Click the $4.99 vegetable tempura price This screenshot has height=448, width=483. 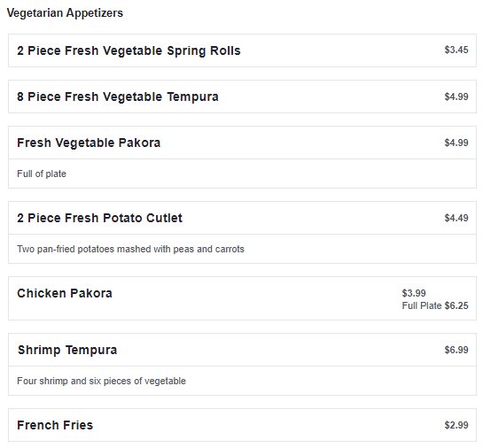(456, 97)
